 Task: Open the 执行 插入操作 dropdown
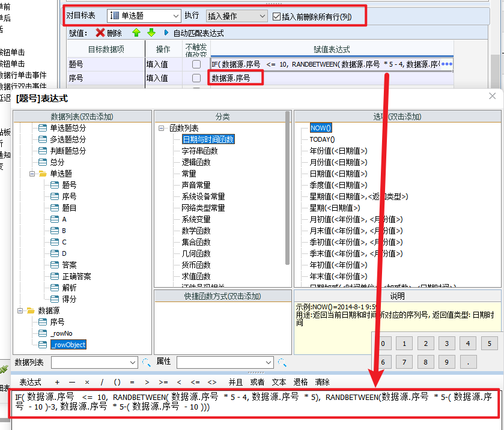click(x=237, y=16)
